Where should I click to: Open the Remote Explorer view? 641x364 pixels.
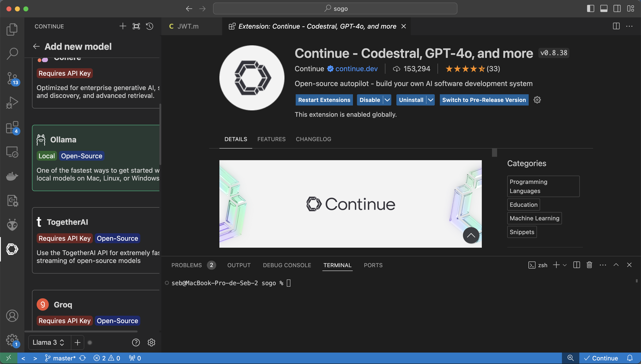[12, 152]
